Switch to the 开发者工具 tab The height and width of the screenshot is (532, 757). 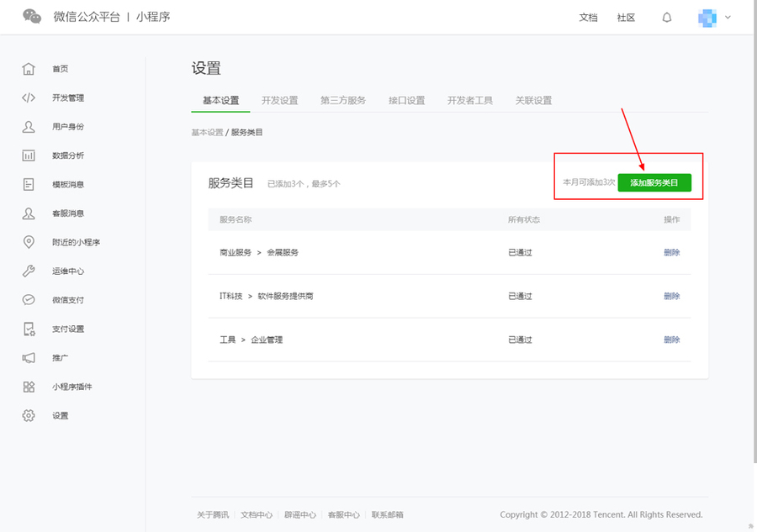coord(469,100)
